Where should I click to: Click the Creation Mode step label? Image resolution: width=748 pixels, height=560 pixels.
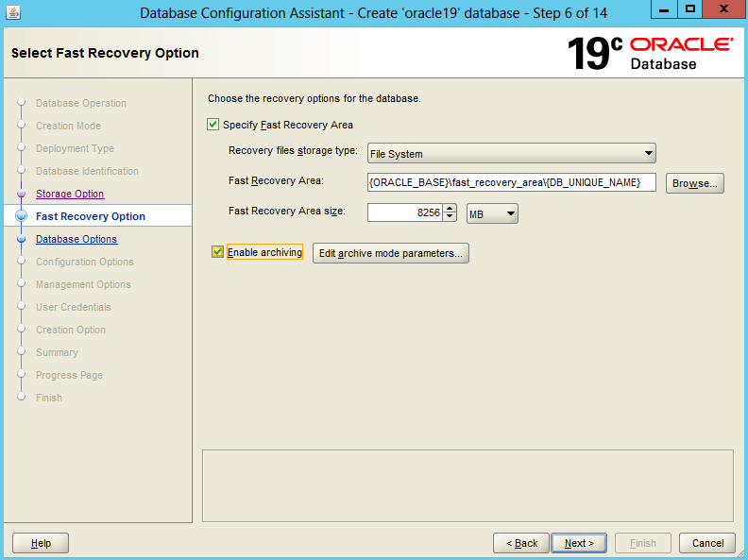point(68,126)
